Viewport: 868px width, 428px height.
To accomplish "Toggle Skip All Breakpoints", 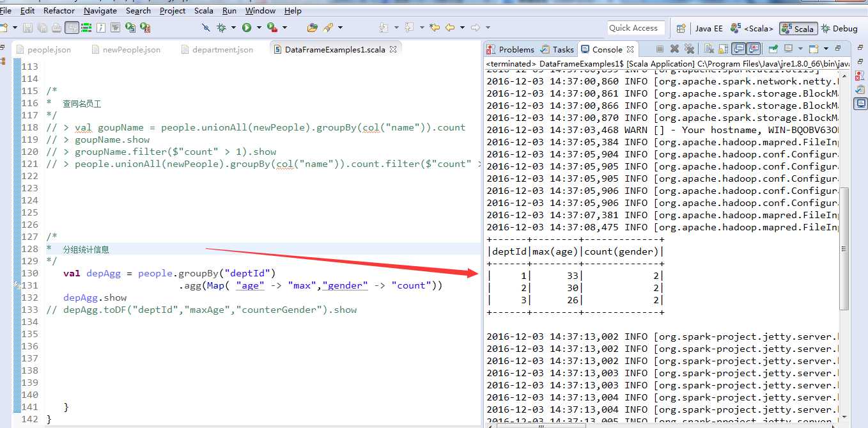I will point(206,28).
